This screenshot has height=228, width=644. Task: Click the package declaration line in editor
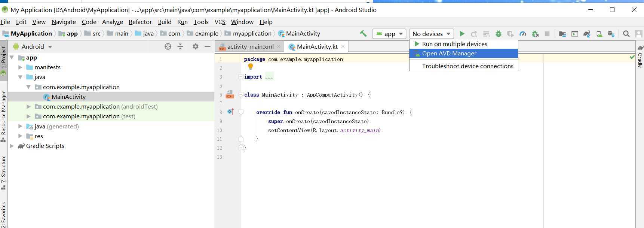click(x=294, y=59)
